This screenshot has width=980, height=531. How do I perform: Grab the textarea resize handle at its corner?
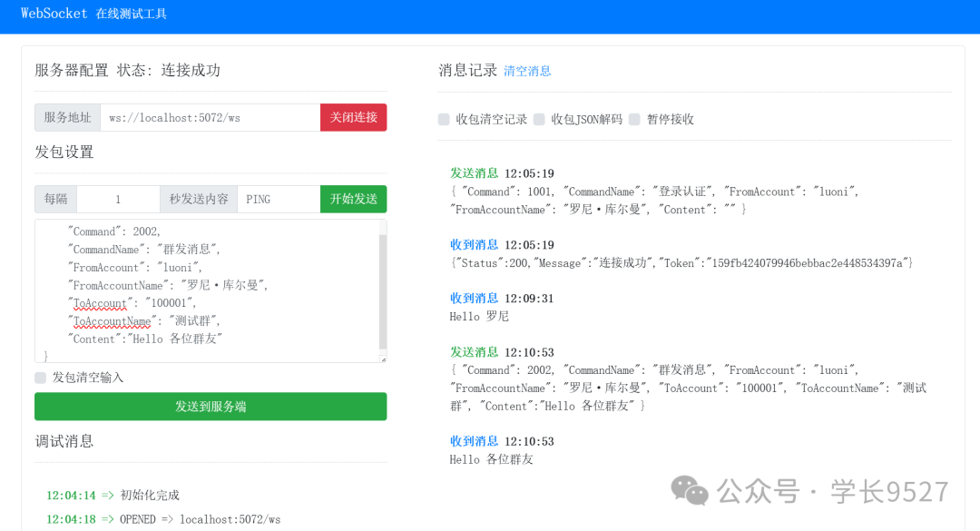[383, 359]
